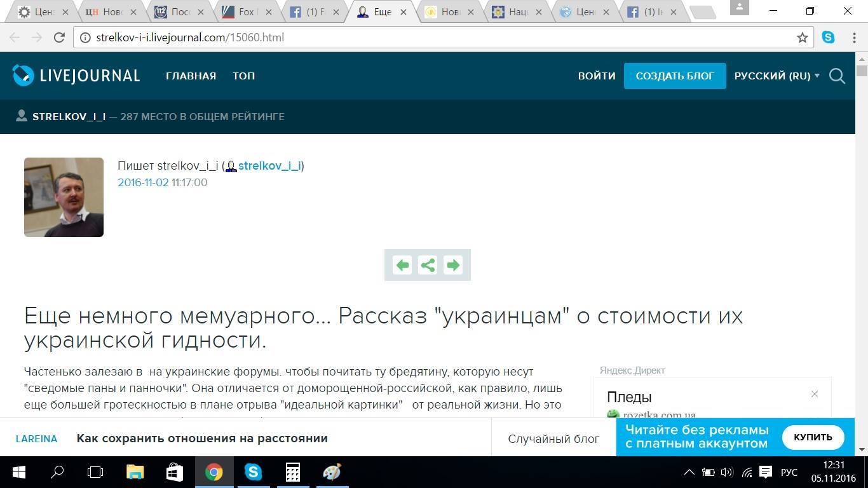Open Paint from the taskbar

(x=332, y=472)
